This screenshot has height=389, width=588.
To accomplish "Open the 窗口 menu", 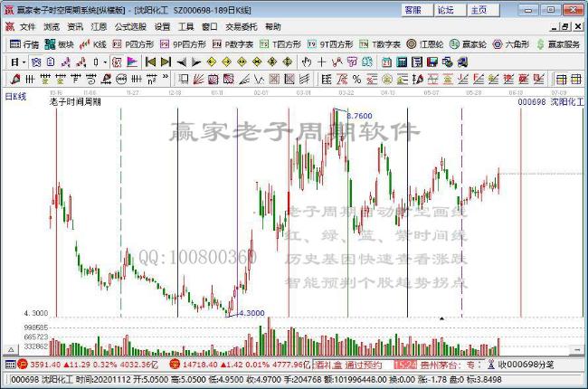I will [x=210, y=26].
